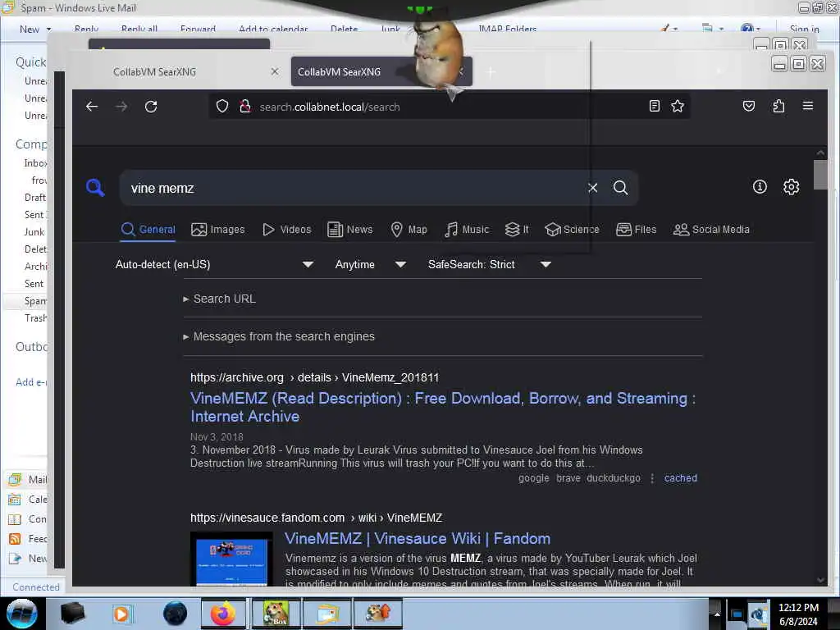Click the Windows Start orb

(21, 614)
